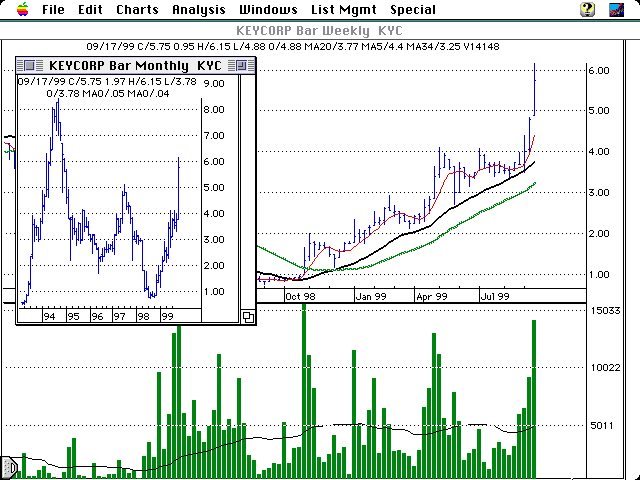Click the Monthly window vertical scrollbar
Viewport: 640px width, 480px height.
click(x=247, y=192)
